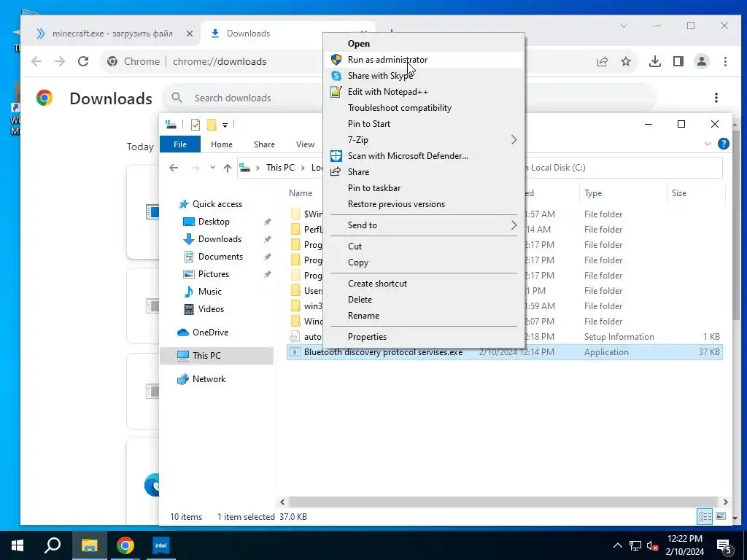This screenshot has width=747, height=560.
Task: Click Pictures in navigation pane
Action: pos(214,274)
